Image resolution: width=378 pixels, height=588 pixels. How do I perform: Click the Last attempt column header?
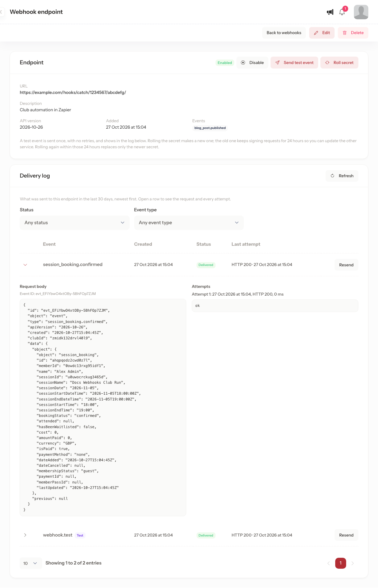pos(246,244)
